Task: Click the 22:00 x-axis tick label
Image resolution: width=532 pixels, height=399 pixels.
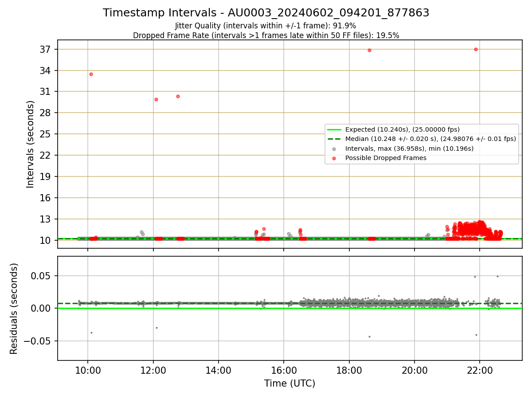Action: point(480,370)
